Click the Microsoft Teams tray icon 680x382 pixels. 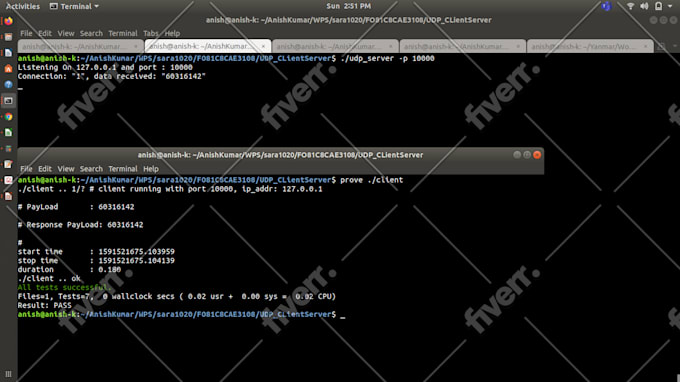pos(606,6)
